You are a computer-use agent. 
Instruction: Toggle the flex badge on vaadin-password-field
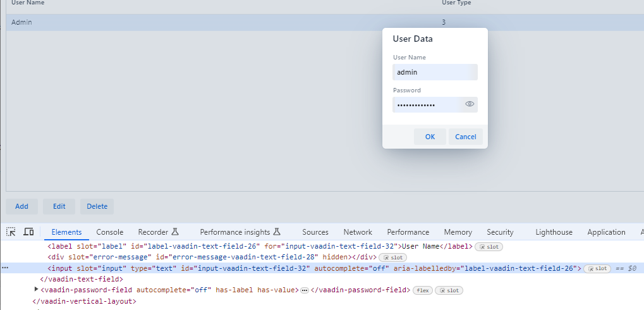(422, 290)
